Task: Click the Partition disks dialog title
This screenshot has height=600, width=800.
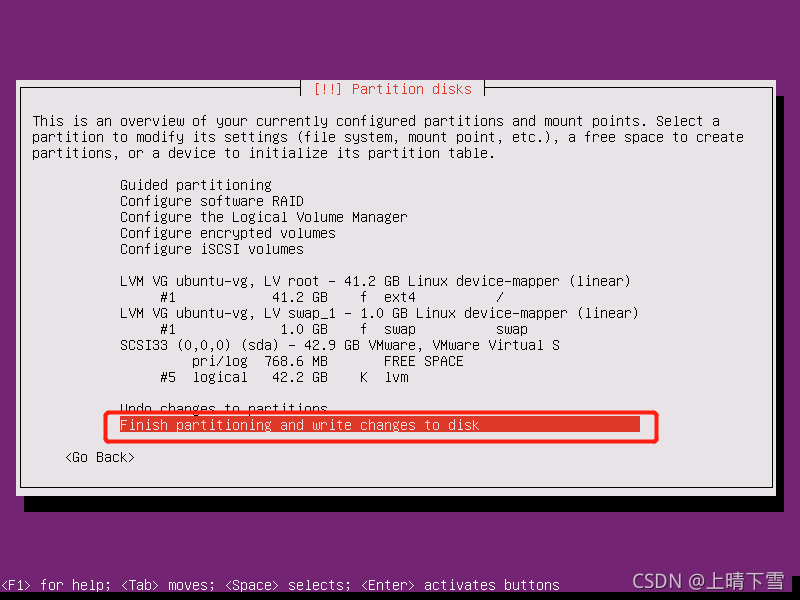Action: coord(392,89)
